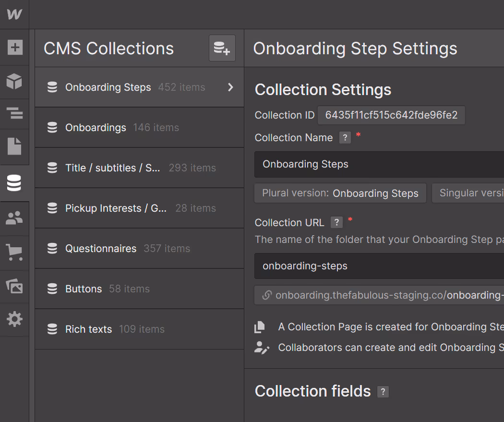The width and height of the screenshot is (504, 422).
Task: Click the Webflow logo icon
Action: click(x=14, y=14)
